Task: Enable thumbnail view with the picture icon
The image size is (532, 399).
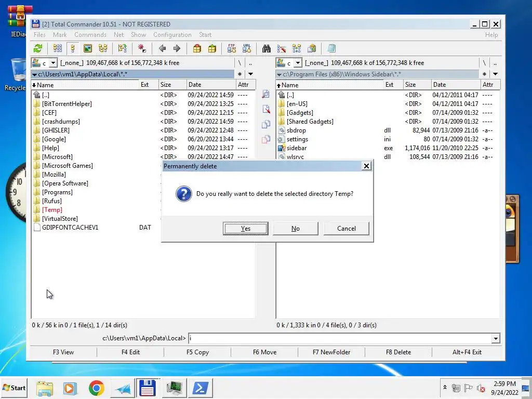Action: coord(87,48)
